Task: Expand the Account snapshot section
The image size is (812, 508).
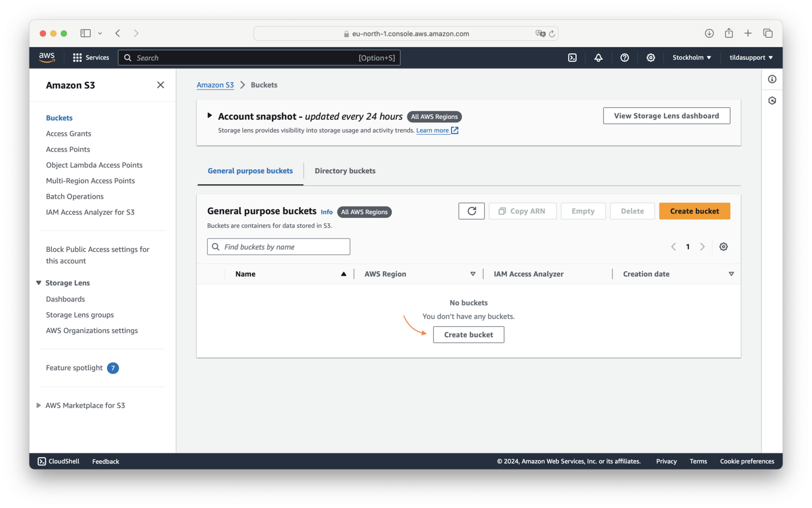Action: click(x=210, y=116)
